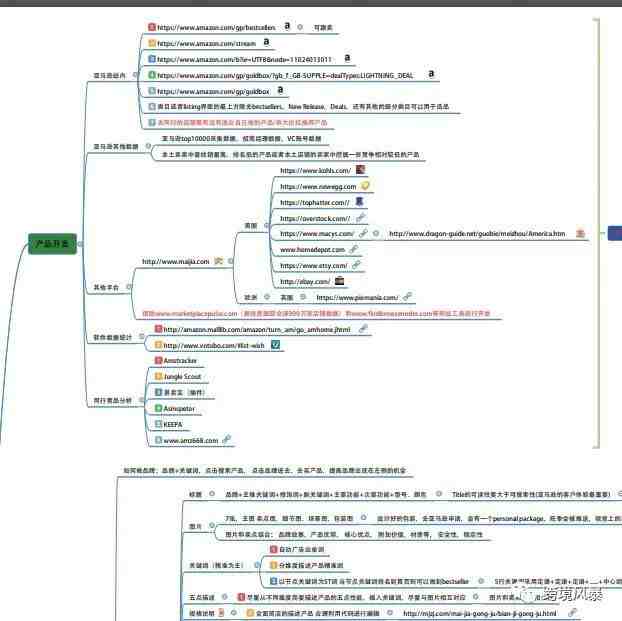
Task: Select the KEEPA node
Action: coord(173,425)
